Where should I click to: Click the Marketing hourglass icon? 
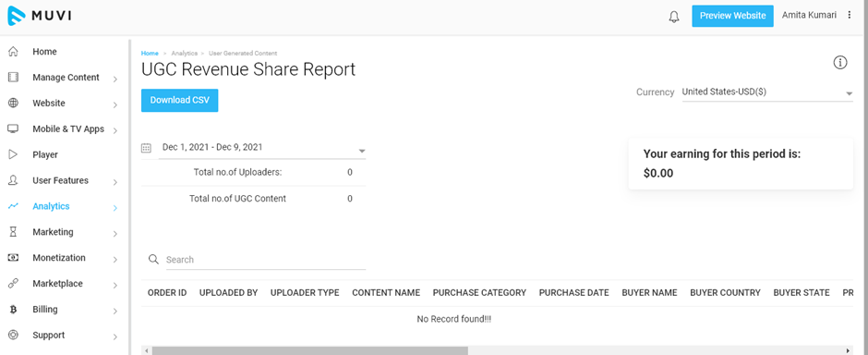pyautogui.click(x=13, y=232)
